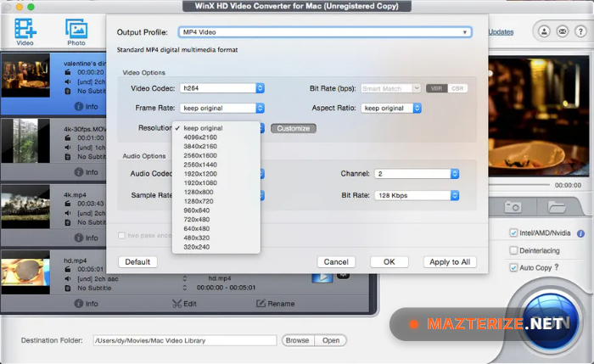
Task: Choose keep original resolution
Action: coord(216,128)
